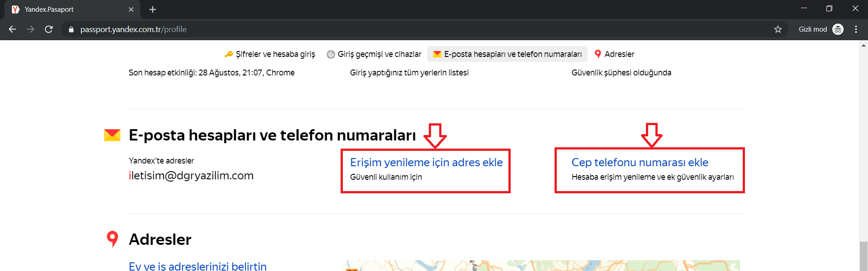The width and height of the screenshot is (868, 271).
Task: Click the padlock site security icon
Action: pyautogui.click(x=71, y=29)
